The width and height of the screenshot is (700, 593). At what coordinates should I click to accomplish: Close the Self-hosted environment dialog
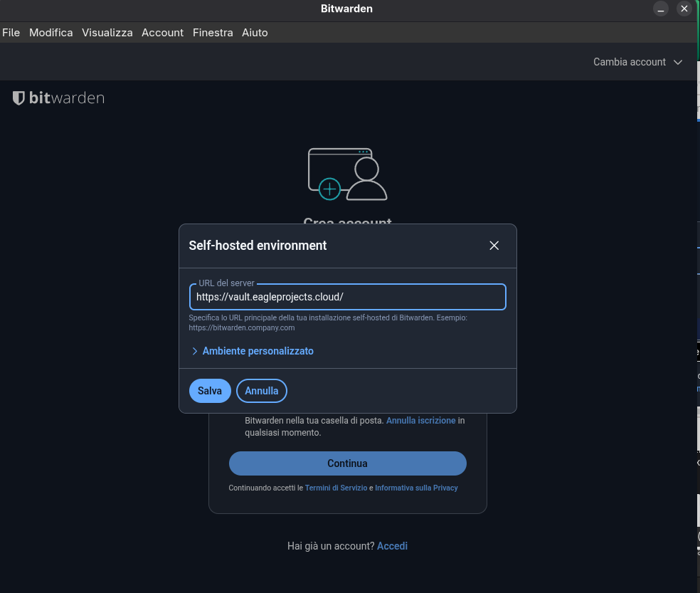tap(494, 246)
